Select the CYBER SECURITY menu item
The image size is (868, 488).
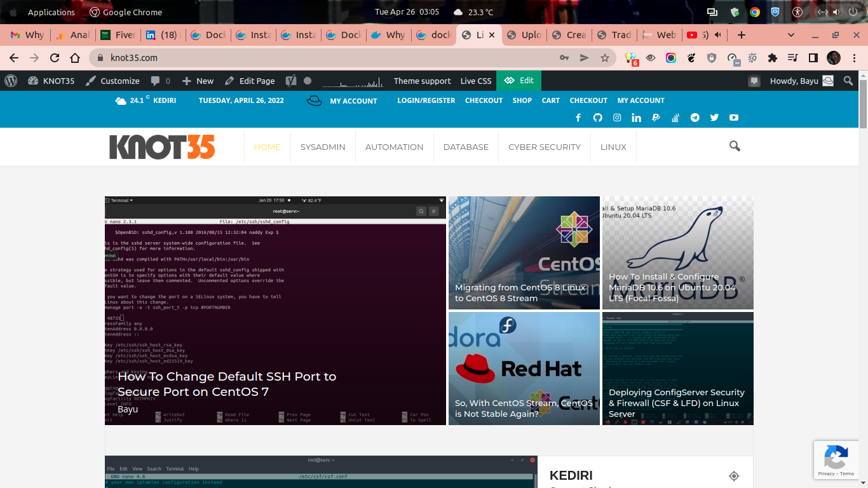point(545,147)
